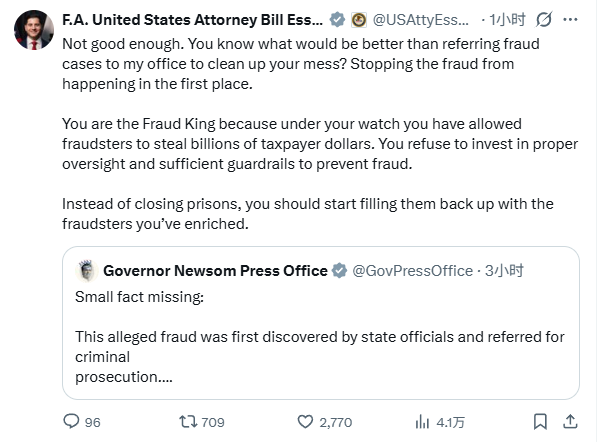The image size is (600, 442).
Task: Click the quoted post's verified badge
Action: 340,270
